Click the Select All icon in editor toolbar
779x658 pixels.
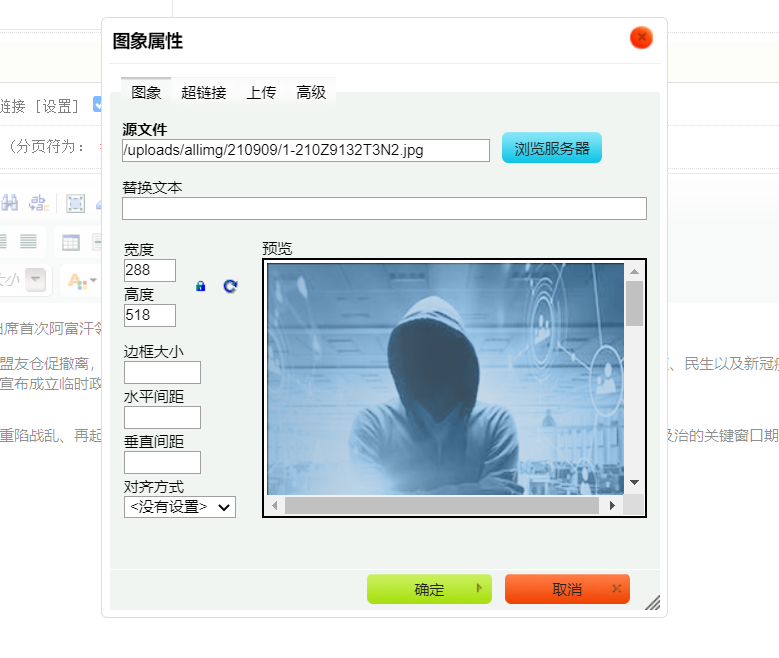pyautogui.click(x=76, y=203)
